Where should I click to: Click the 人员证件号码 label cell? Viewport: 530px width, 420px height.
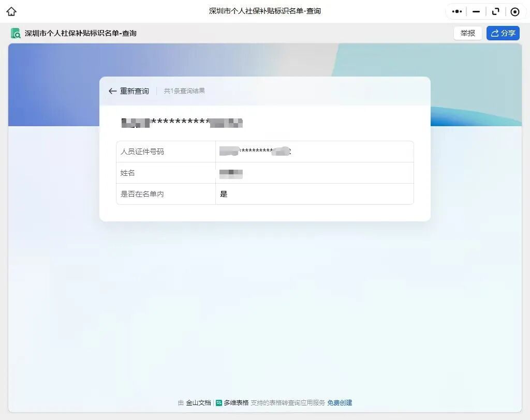(x=166, y=152)
